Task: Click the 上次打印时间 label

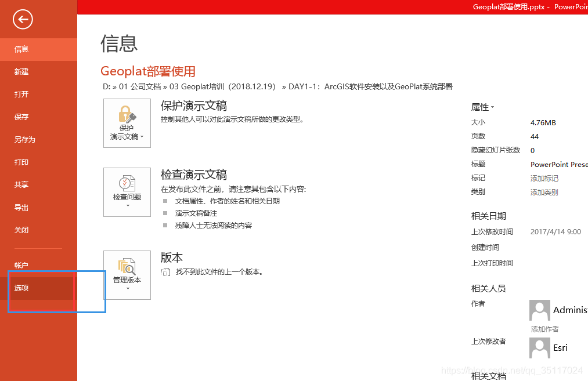Action: 492,263
